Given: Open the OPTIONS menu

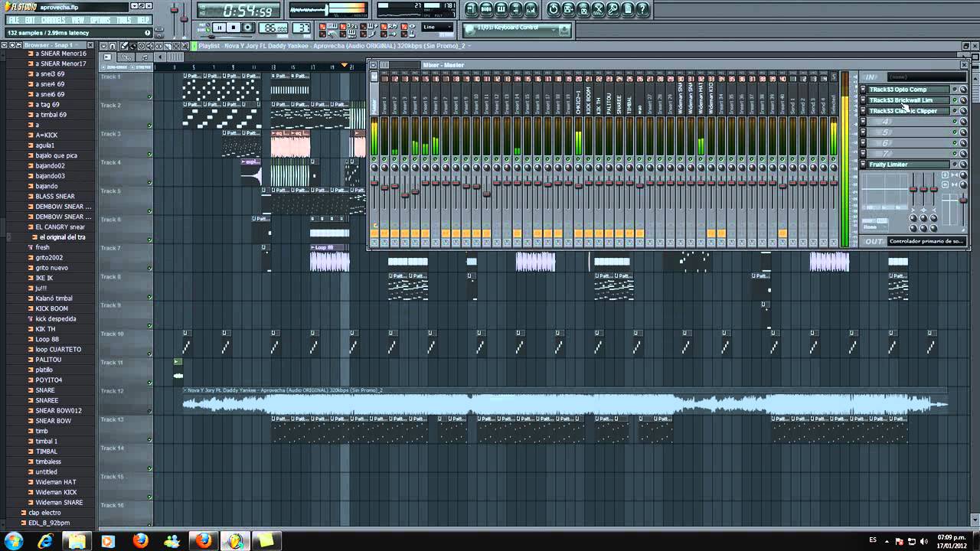Looking at the screenshot, I should [101, 20].
